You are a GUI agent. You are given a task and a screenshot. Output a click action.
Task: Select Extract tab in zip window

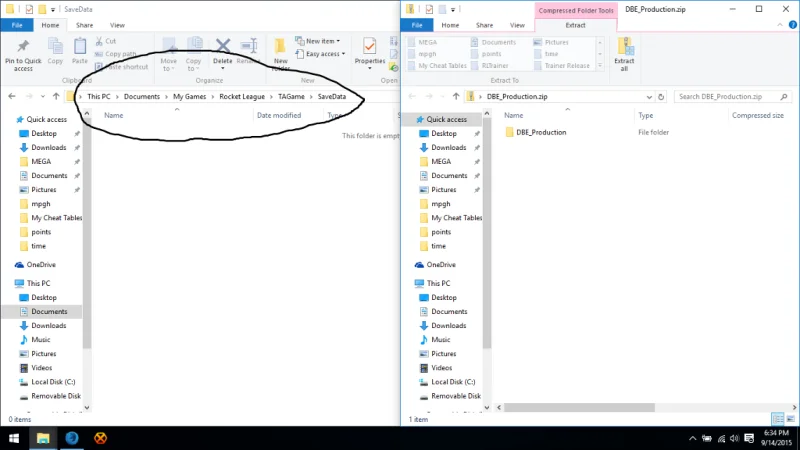point(575,25)
